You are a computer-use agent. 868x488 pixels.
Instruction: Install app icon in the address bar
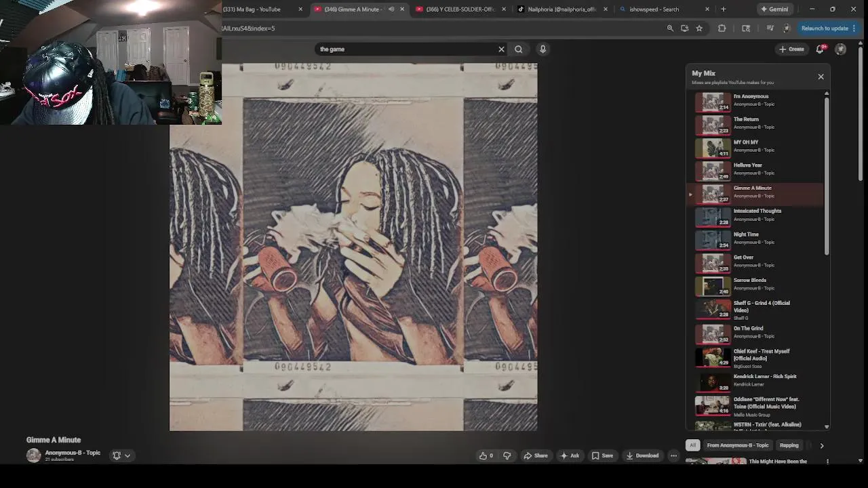click(x=684, y=28)
